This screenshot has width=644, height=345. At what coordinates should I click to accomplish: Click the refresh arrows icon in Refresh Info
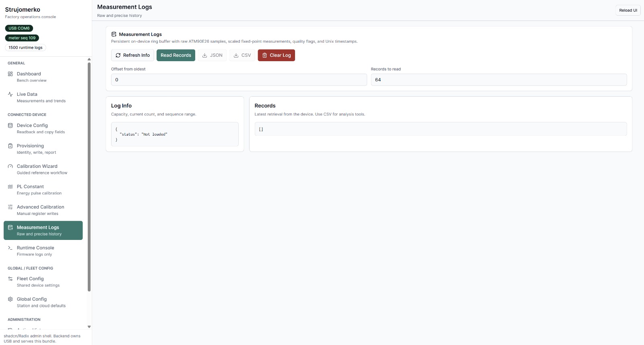(118, 56)
